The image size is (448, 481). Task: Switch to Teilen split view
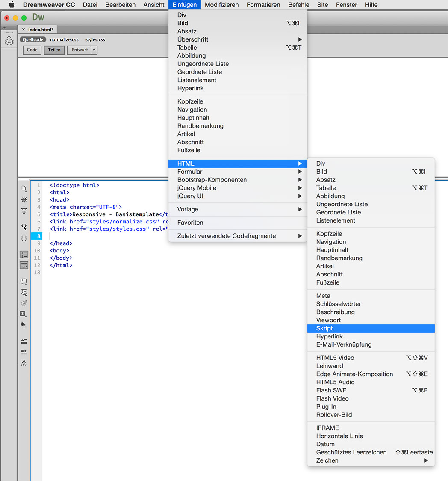[54, 50]
